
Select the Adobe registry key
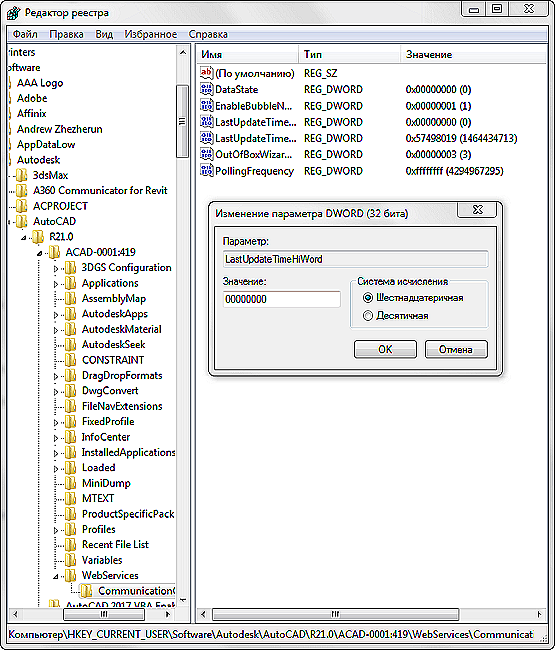(32, 98)
